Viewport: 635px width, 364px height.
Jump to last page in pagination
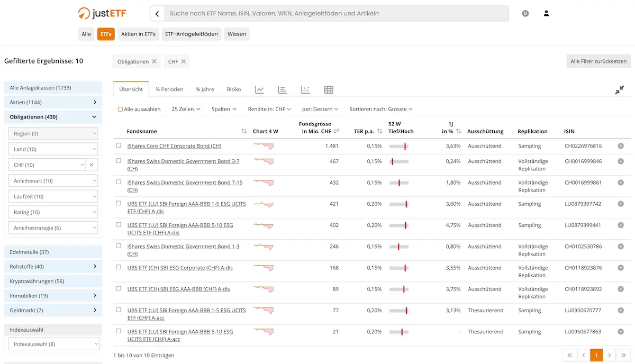pos(623,356)
